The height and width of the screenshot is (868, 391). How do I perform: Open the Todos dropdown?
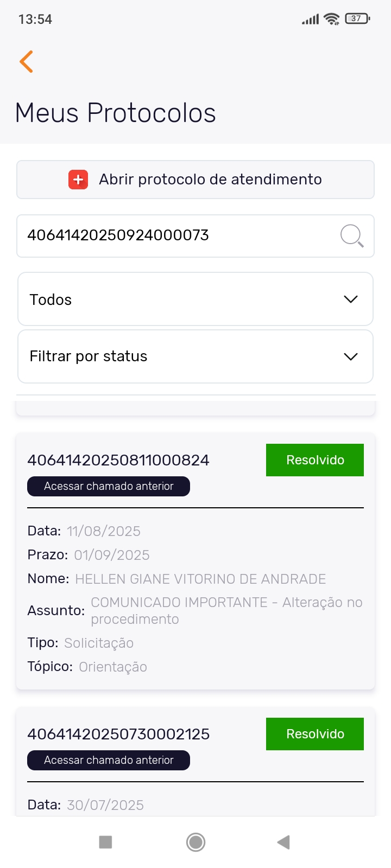click(195, 299)
